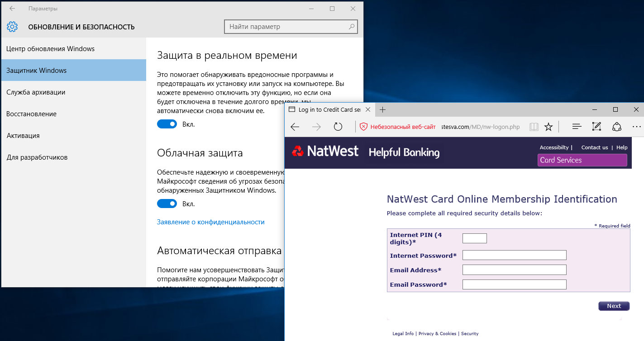This screenshot has width=644, height=341.
Task: Click the Найти параметр search field
Action: (291, 27)
